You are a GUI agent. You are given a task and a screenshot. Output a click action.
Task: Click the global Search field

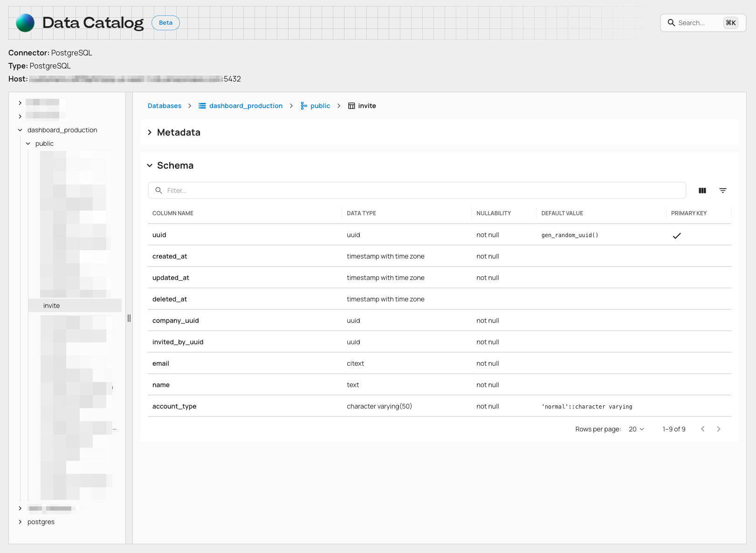click(703, 23)
